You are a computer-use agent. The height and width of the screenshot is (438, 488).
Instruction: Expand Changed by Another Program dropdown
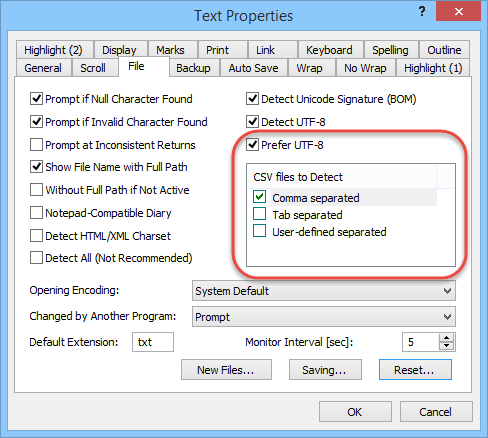[x=324, y=317]
